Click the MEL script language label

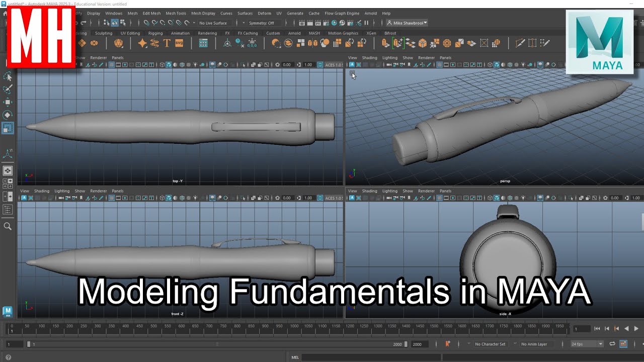(295, 357)
